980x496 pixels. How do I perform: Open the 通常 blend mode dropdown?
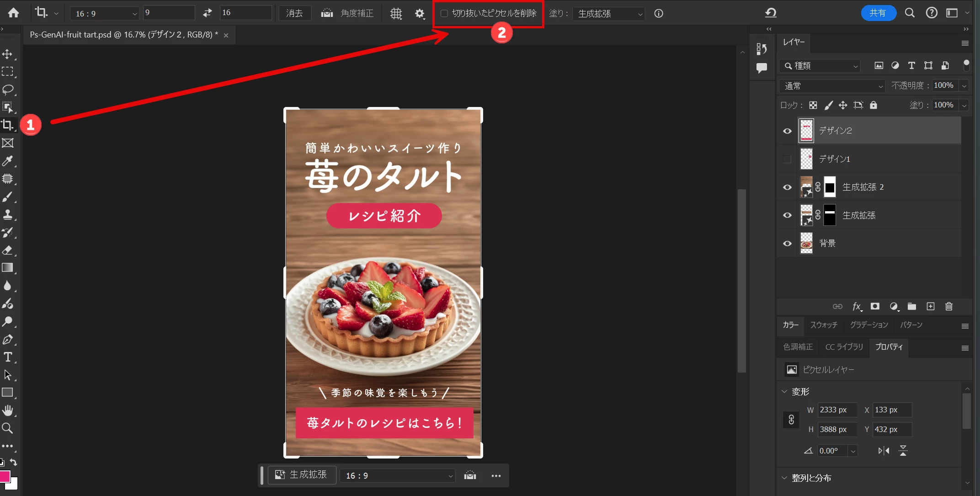tap(832, 86)
